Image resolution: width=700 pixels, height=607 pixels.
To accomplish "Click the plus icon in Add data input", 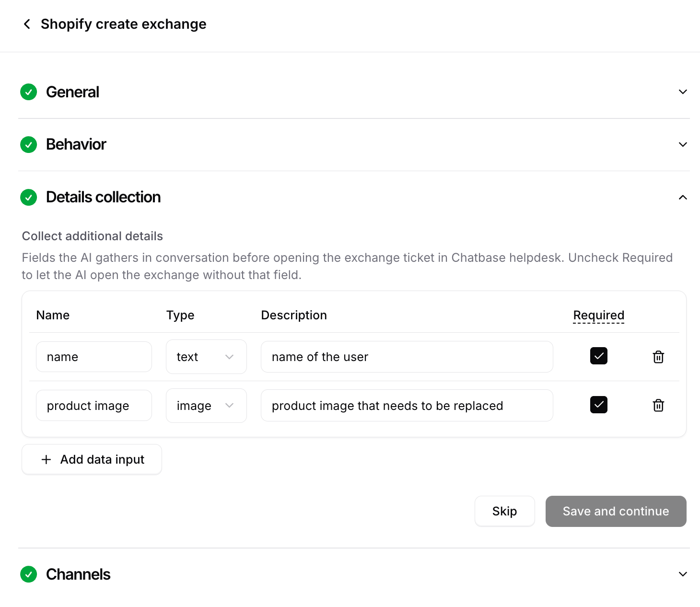I will click(x=46, y=459).
